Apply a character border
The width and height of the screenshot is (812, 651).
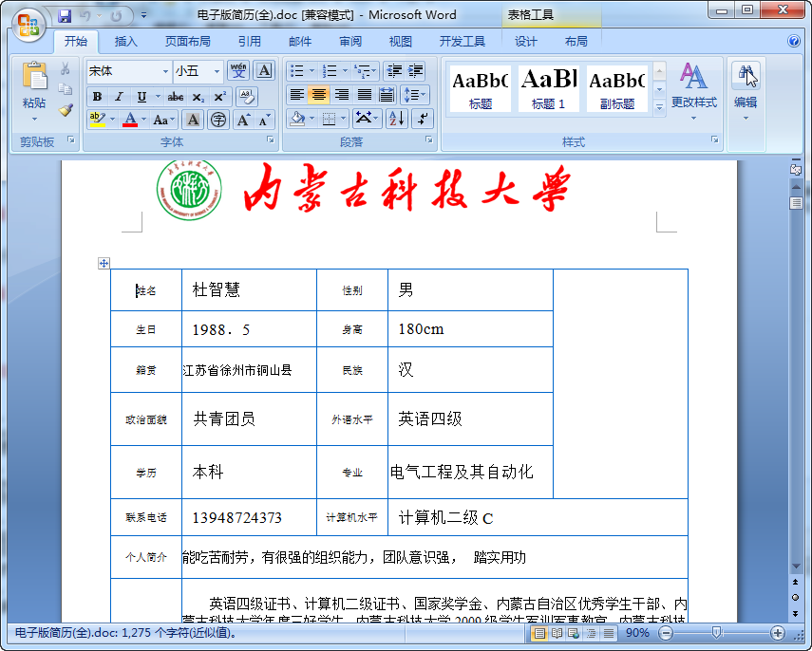(x=264, y=70)
